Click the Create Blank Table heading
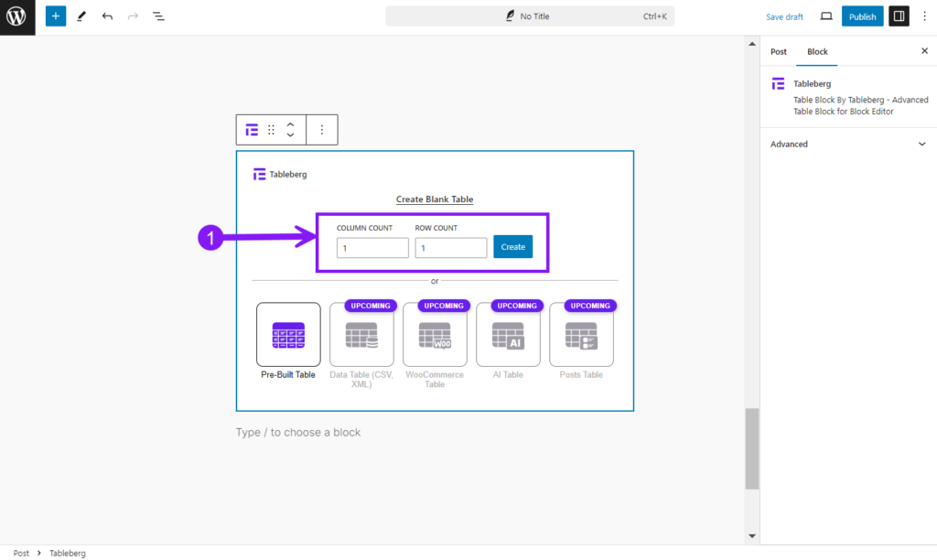 tap(435, 199)
